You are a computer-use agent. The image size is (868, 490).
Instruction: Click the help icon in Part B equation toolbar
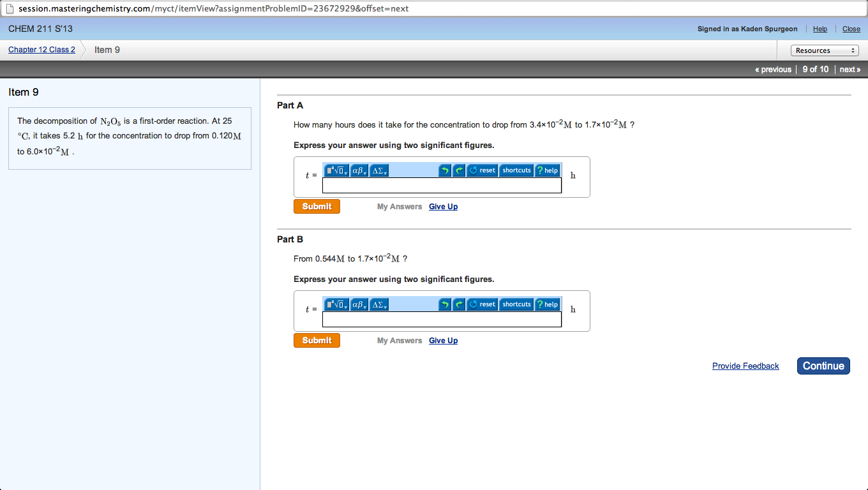[x=547, y=304]
